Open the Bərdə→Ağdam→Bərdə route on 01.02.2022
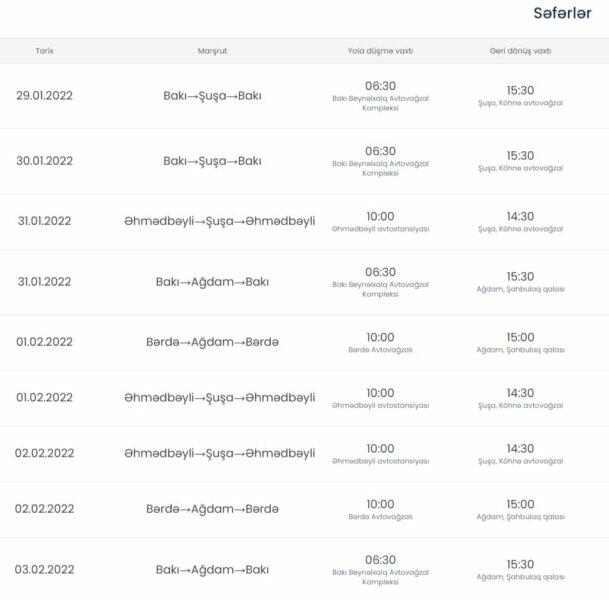Viewport: 609px width, 600px height. 212,342
